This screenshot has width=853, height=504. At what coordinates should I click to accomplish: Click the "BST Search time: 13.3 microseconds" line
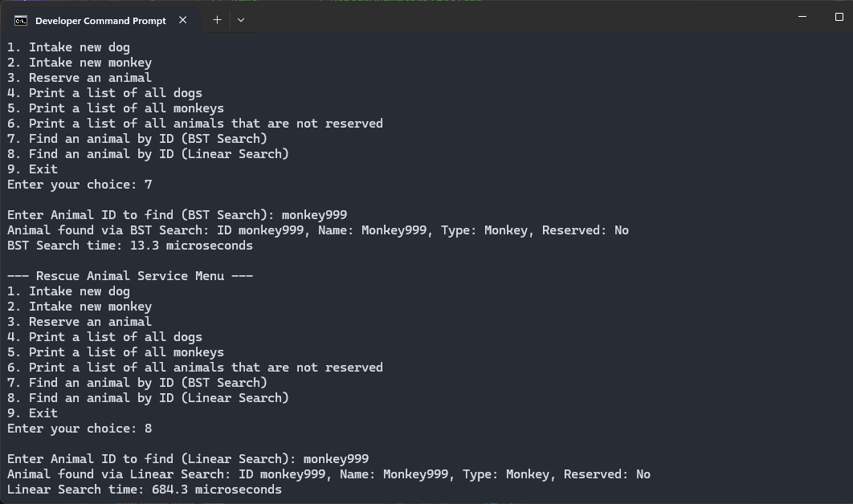tap(130, 246)
